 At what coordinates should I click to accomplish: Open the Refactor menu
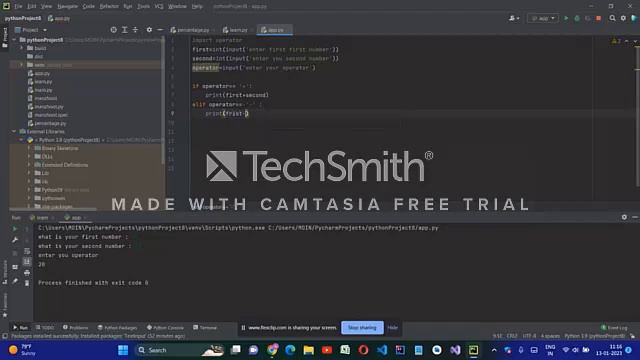pos(109,7)
